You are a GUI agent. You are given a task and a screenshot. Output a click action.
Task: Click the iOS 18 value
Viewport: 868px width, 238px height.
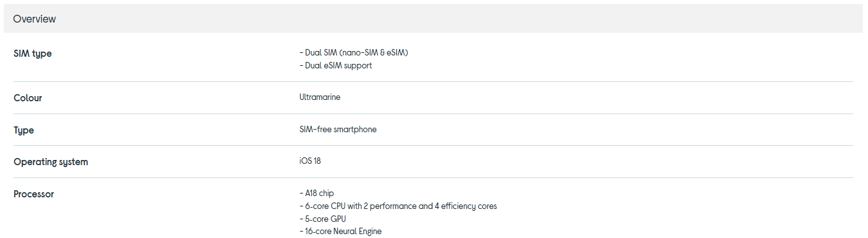(x=310, y=161)
